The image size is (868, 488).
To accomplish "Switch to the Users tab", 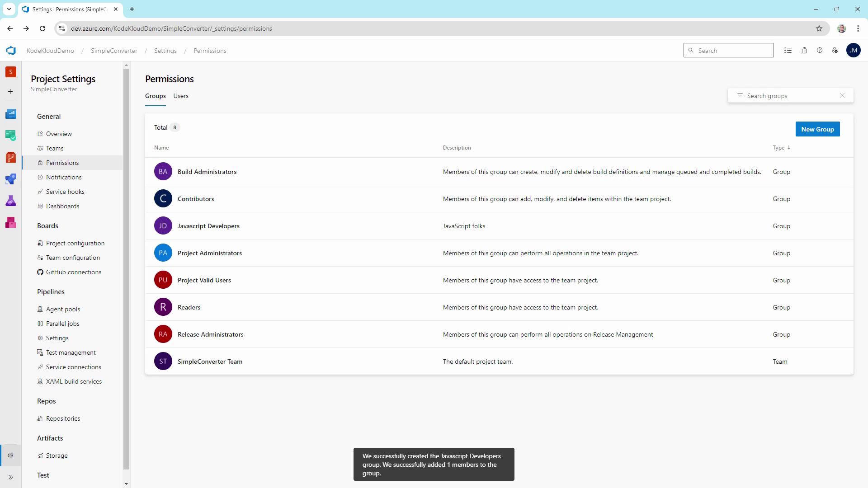I will coord(181,96).
